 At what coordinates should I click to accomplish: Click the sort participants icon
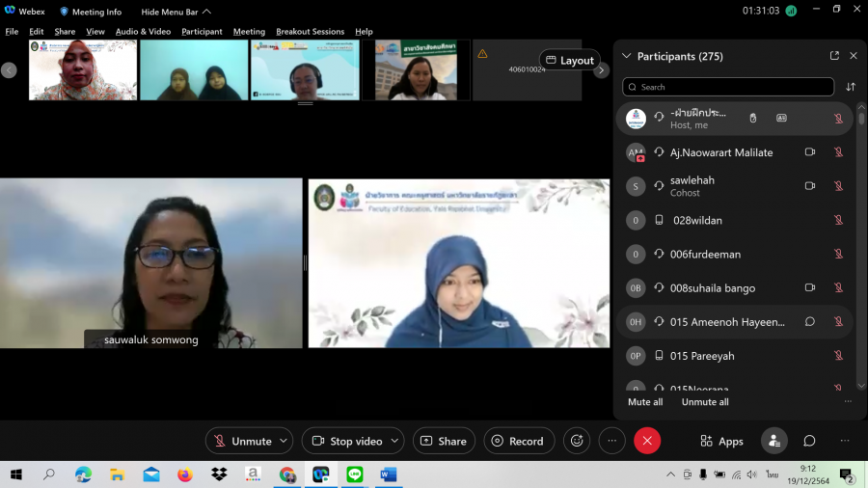coord(851,87)
